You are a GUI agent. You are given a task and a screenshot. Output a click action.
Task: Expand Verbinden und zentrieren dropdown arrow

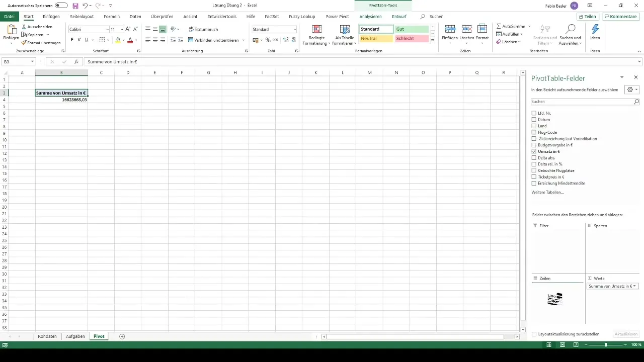click(x=244, y=40)
